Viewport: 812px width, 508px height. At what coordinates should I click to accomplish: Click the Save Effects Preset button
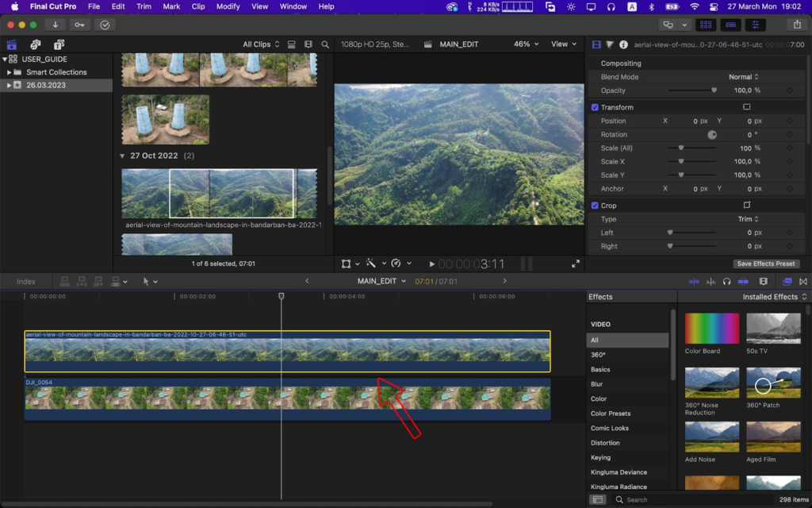click(x=766, y=264)
